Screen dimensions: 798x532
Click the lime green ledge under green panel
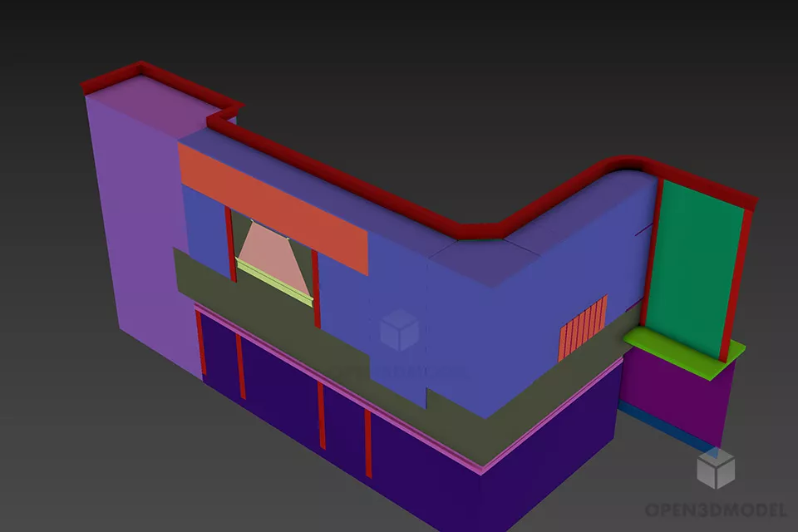[x=683, y=350]
